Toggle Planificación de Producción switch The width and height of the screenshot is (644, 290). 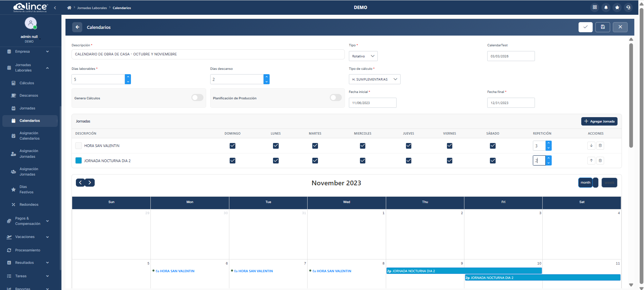click(x=336, y=98)
